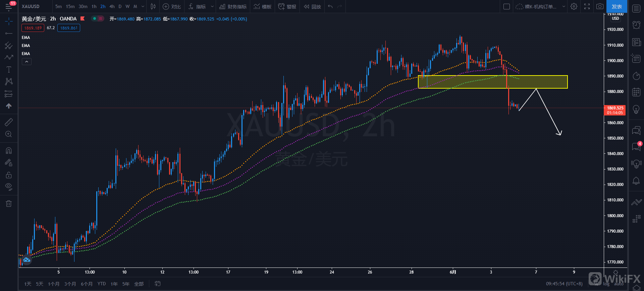Click the trash icon to remove drawings
The height and width of the screenshot is (291, 644).
9,203
